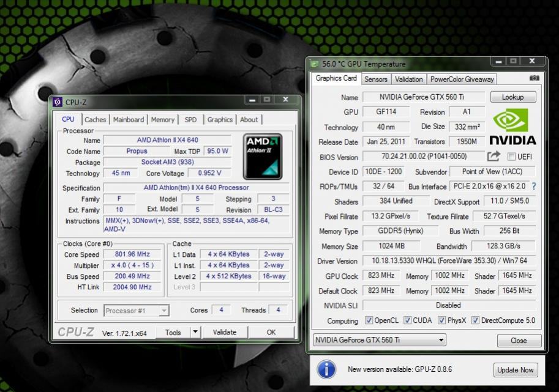Click the NVIDIA SLI value Disabled
Screen dimensions: 559x392
click(449, 305)
